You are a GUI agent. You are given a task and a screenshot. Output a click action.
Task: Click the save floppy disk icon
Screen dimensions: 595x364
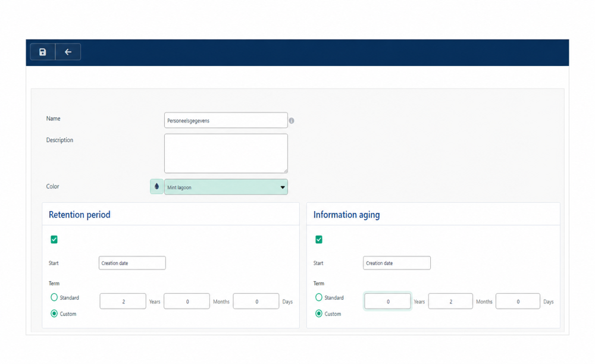tap(42, 52)
